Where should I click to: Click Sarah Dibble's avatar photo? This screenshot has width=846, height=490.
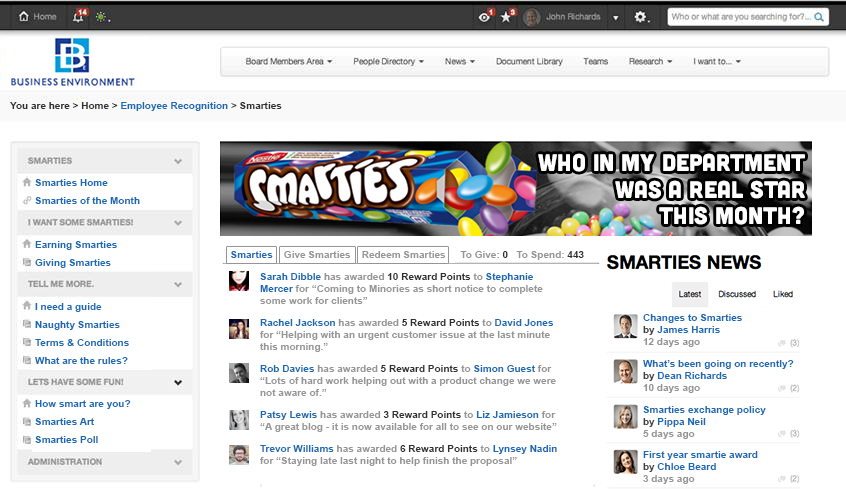click(239, 281)
